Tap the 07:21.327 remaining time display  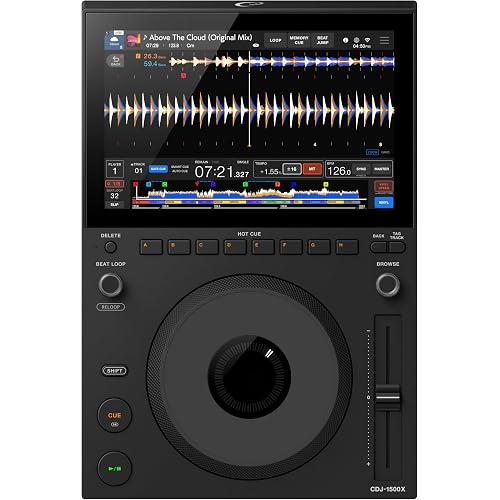pos(222,172)
